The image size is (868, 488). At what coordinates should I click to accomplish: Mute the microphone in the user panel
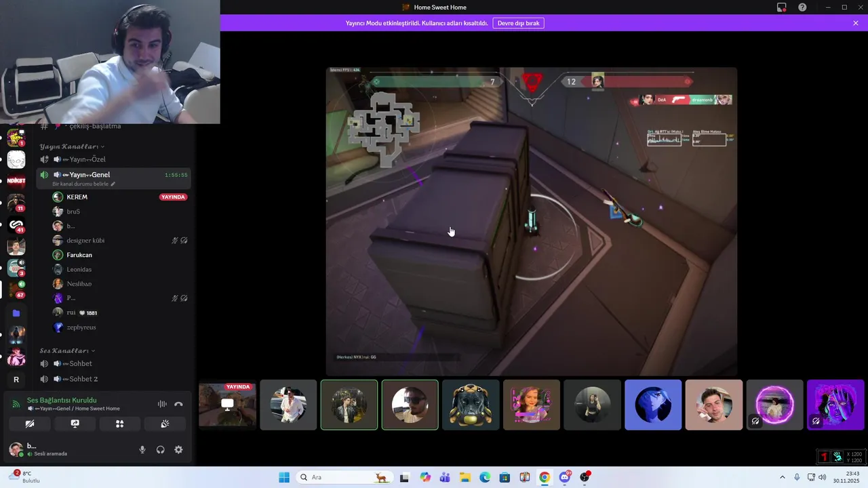(142, 449)
